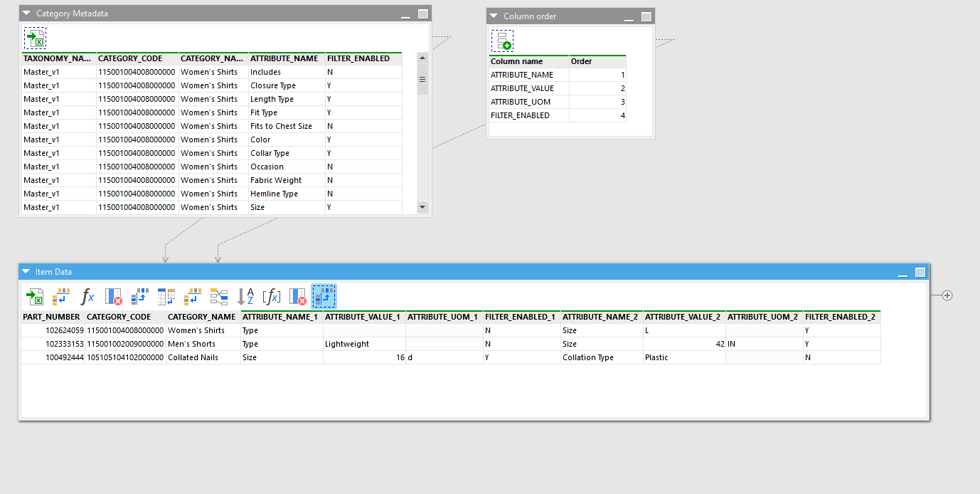Collapse the Column order panel
980x494 pixels.
pyautogui.click(x=494, y=16)
